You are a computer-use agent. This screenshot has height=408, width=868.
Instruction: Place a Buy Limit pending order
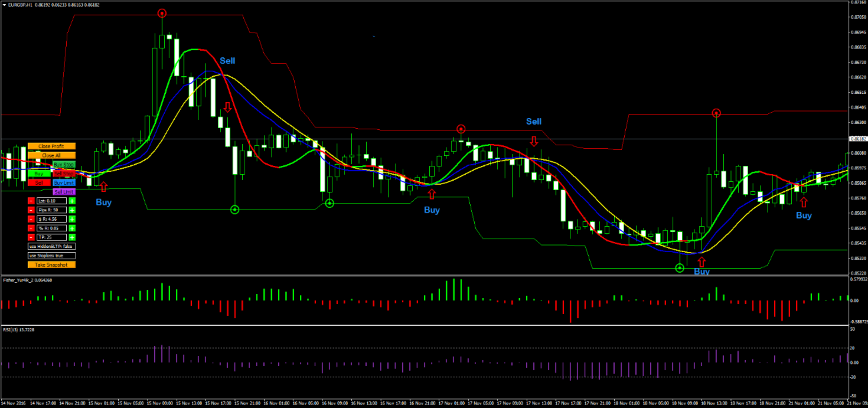[64, 183]
